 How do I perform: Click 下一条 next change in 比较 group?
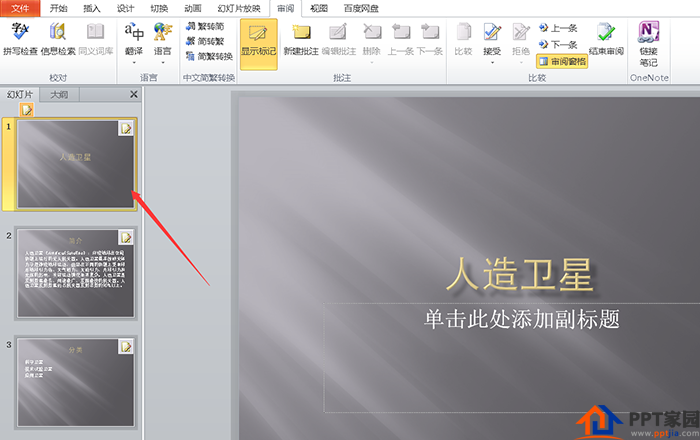coord(558,44)
